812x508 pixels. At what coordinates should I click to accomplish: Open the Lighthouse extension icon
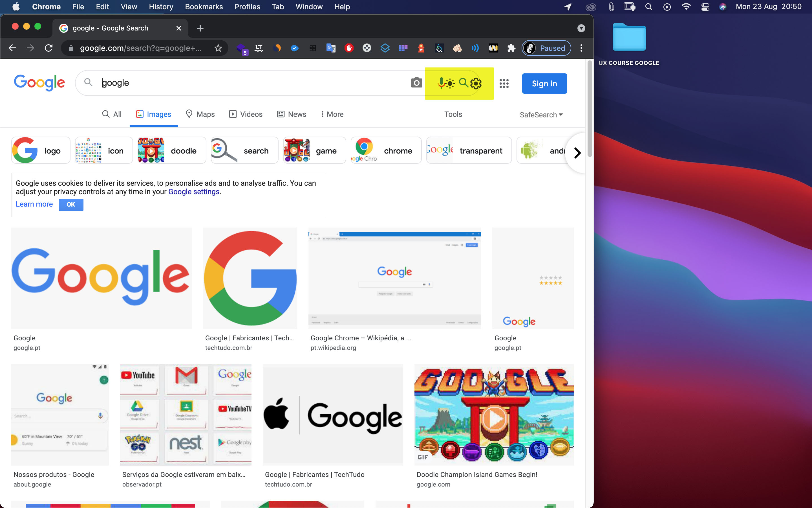421,48
